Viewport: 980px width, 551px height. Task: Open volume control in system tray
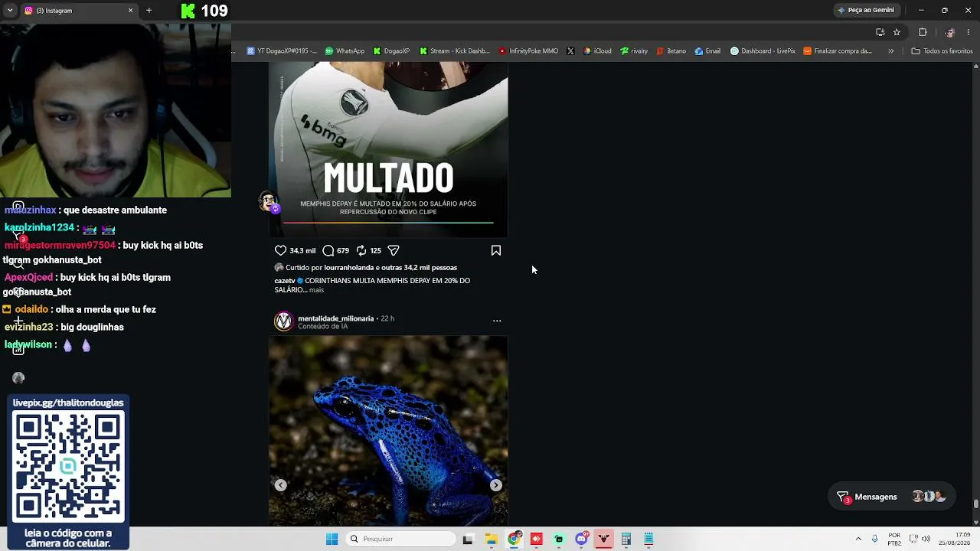coord(926,539)
